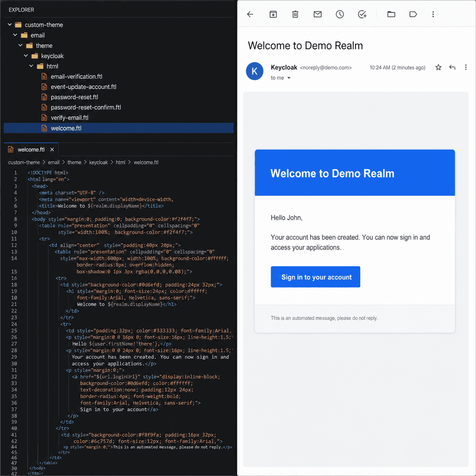Snooze the email with the clock icon

click(x=340, y=14)
